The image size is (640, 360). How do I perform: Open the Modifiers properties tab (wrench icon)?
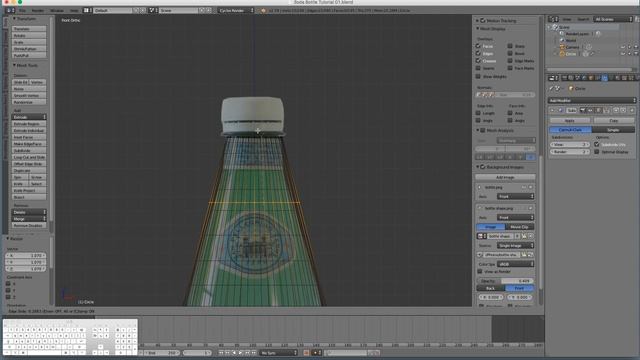pyautogui.click(x=604, y=78)
